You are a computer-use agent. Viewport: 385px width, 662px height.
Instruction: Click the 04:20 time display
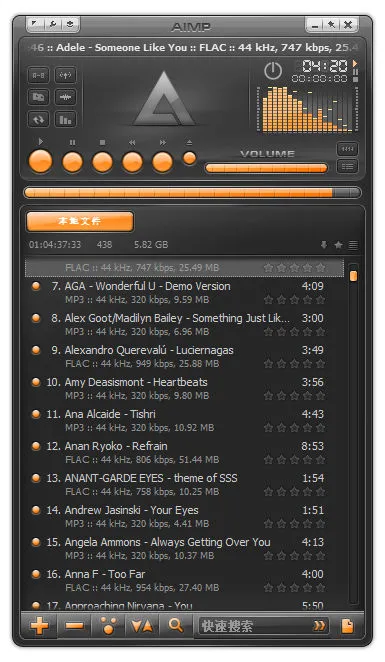tap(325, 66)
